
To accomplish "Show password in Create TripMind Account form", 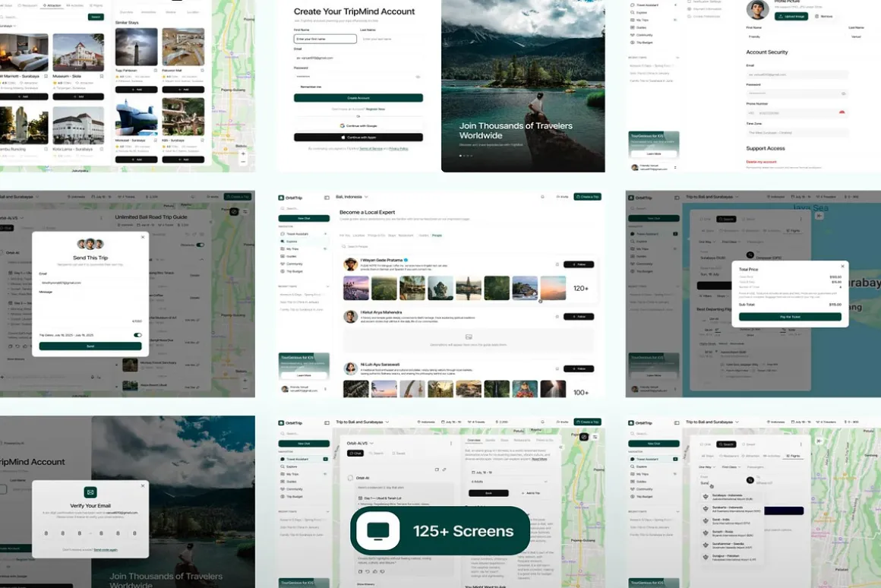I will coord(418,77).
